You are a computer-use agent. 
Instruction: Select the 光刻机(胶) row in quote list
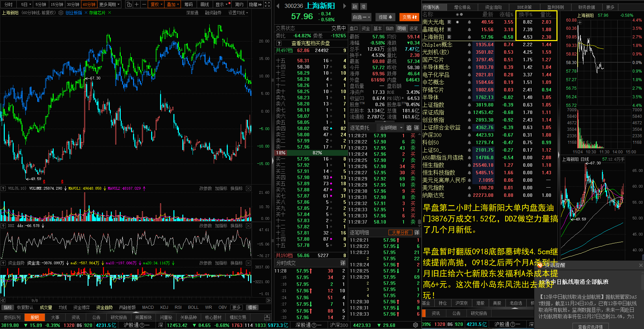pos(489,52)
